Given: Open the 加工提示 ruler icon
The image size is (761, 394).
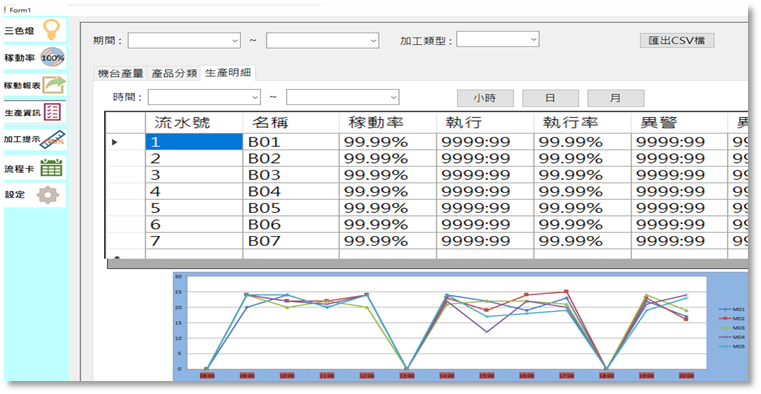Looking at the screenshot, I should coord(53,140).
